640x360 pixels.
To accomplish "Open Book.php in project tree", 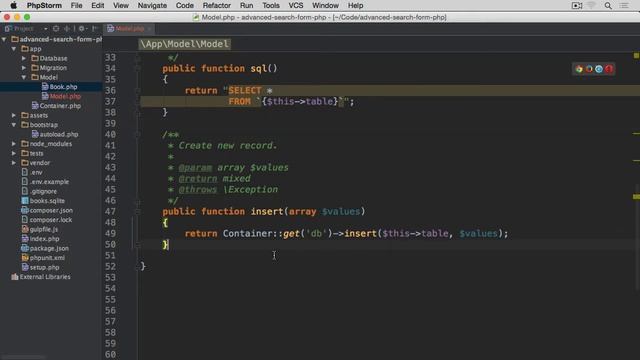I will tap(59, 87).
